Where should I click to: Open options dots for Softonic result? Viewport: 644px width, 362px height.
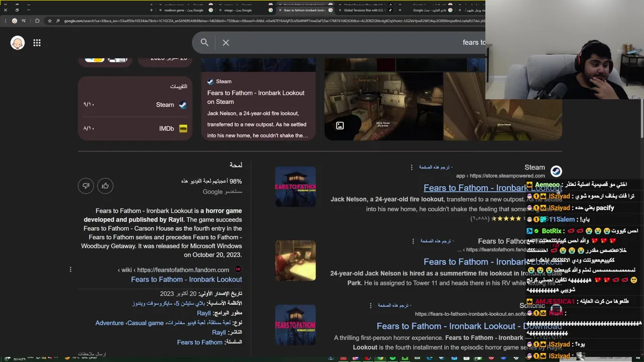click(371, 305)
